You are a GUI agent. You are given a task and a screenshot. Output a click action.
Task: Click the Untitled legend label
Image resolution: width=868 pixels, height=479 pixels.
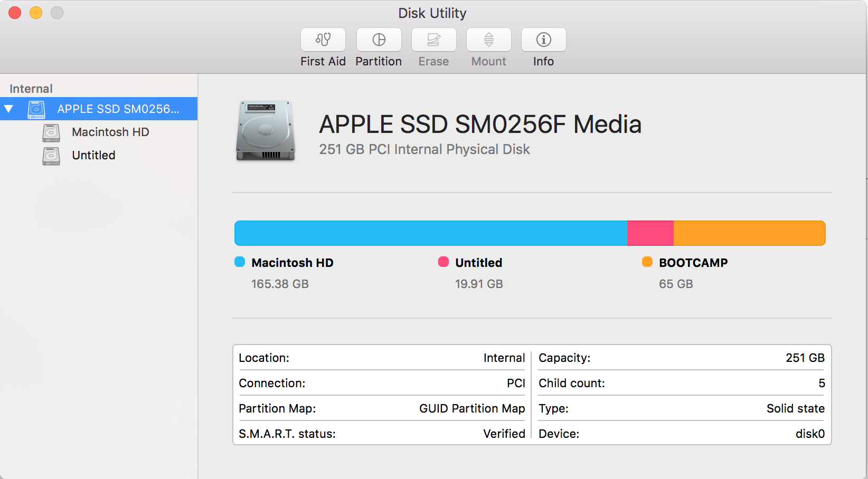point(478,263)
